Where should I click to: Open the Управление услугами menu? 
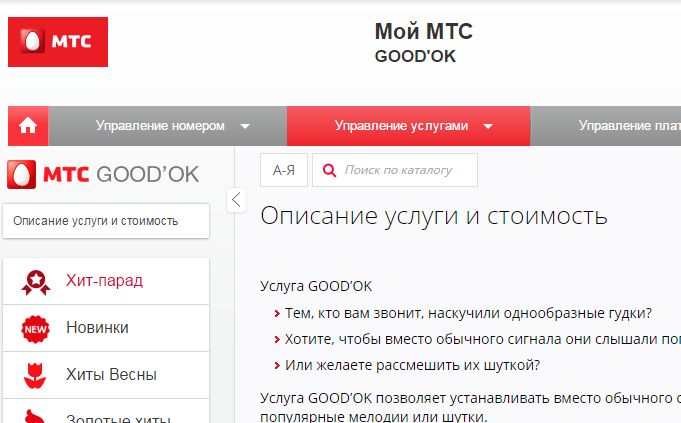(408, 126)
